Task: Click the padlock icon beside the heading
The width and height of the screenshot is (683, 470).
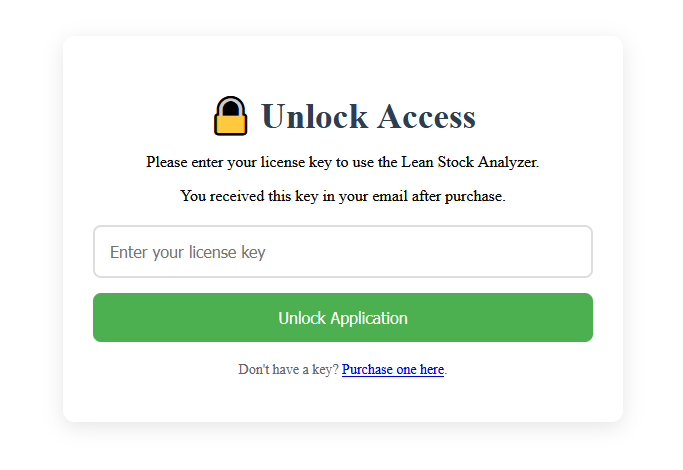Action: coord(230,116)
